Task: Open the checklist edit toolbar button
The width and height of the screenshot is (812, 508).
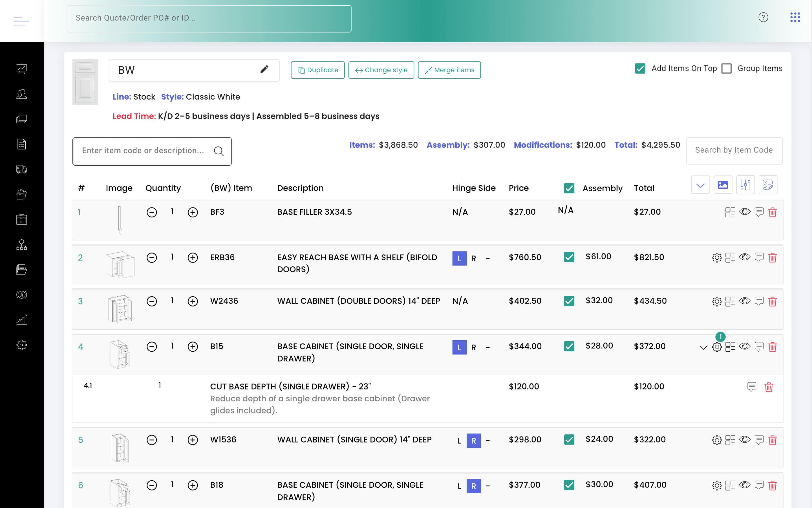Action: click(768, 185)
